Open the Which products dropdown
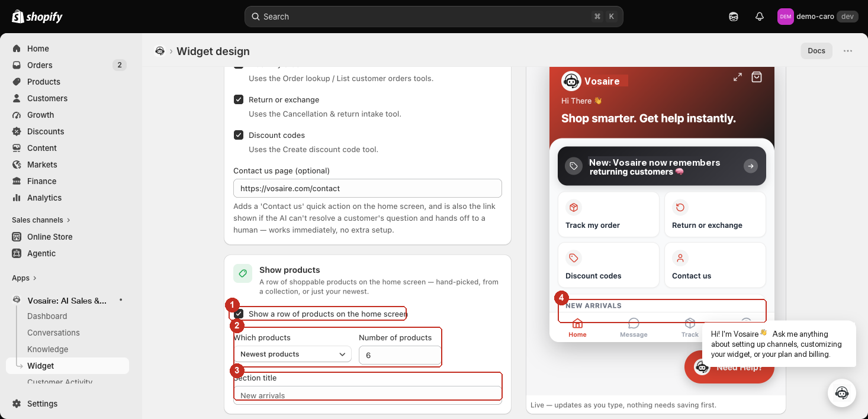Image resolution: width=868 pixels, height=419 pixels. pyautogui.click(x=292, y=354)
